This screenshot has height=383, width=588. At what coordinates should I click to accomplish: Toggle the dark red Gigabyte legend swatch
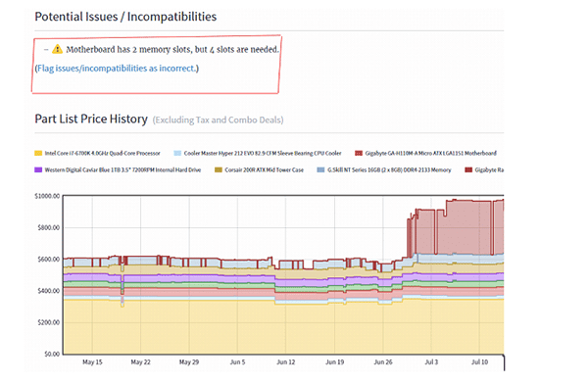coord(468,169)
